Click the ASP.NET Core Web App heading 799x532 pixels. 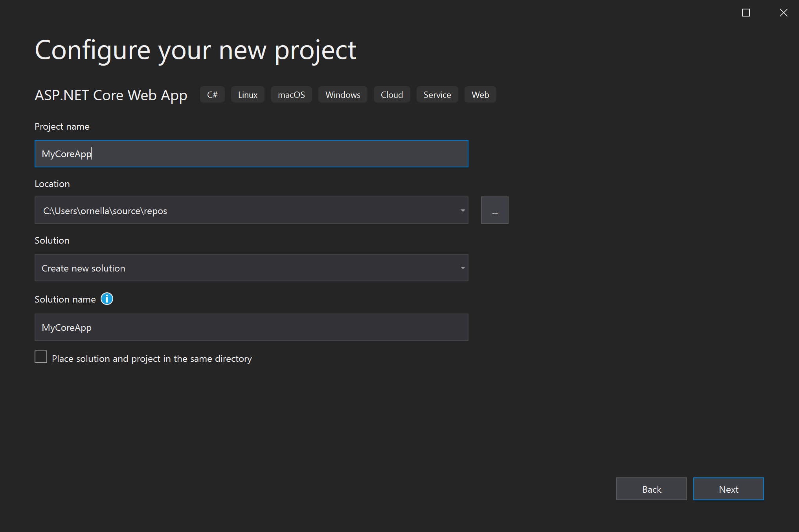click(111, 95)
